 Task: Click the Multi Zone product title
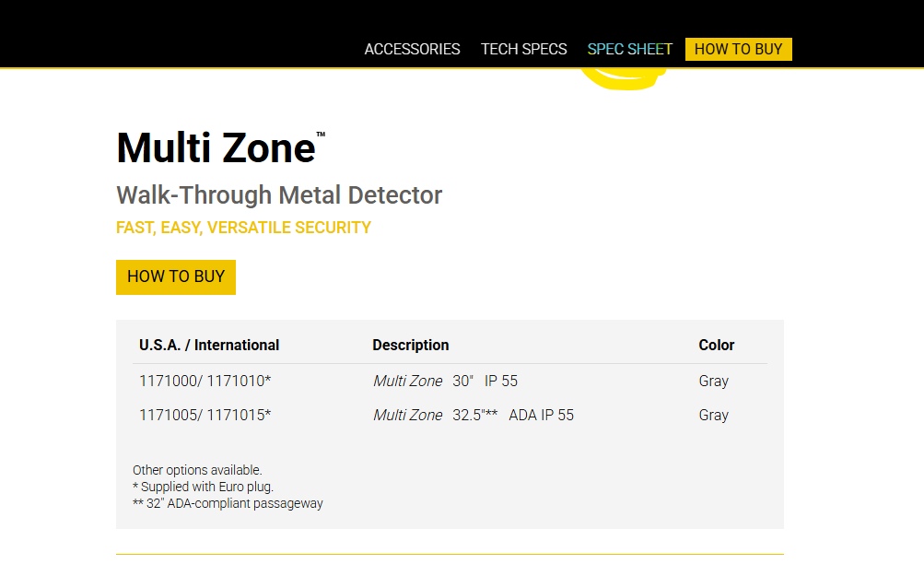pyautogui.click(x=216, y=147)
